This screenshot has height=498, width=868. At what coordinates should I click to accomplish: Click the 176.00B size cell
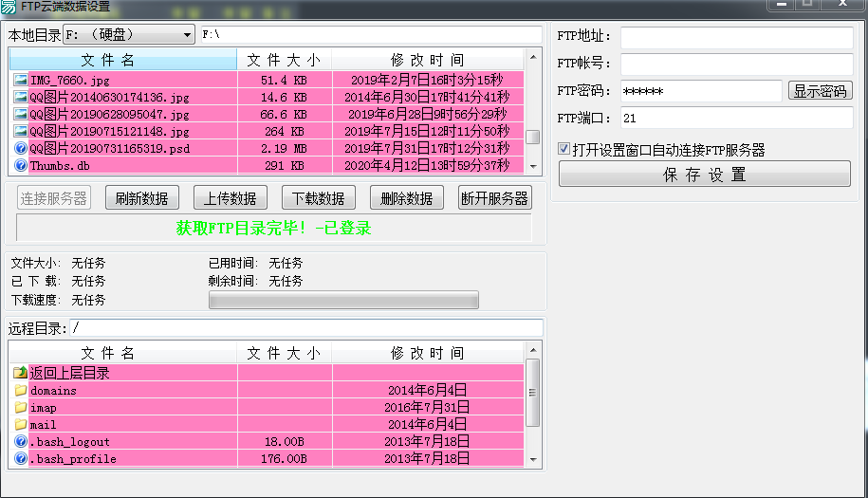(284, 459)
